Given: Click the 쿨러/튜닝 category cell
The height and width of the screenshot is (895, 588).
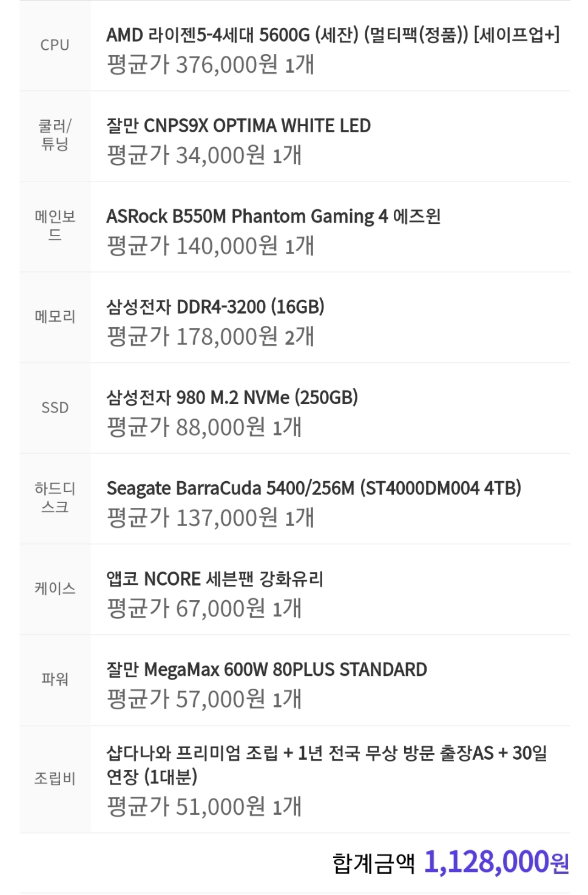Looking at the screenshot, I should pyautogui.click(x=55, y=135).
